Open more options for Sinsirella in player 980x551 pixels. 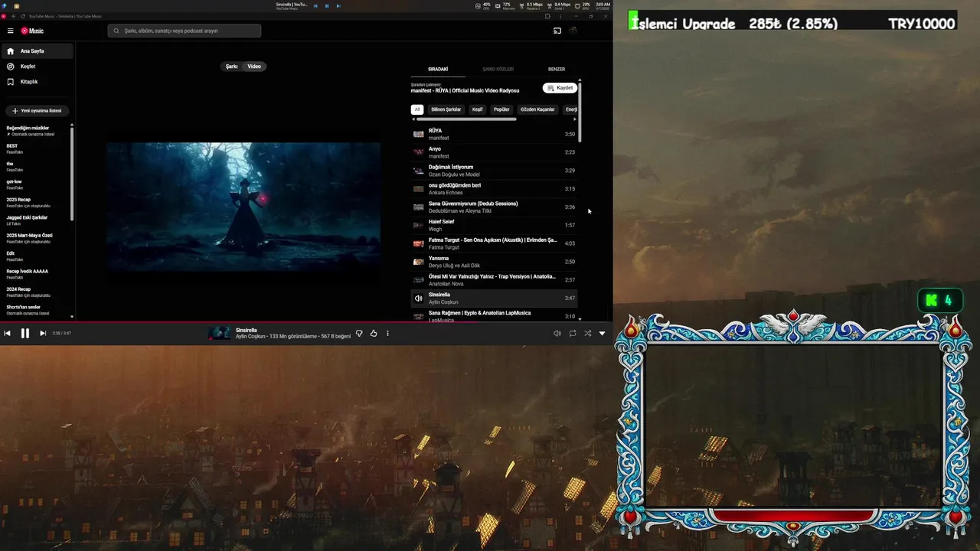pyautogui.click(x=387, y=333)
